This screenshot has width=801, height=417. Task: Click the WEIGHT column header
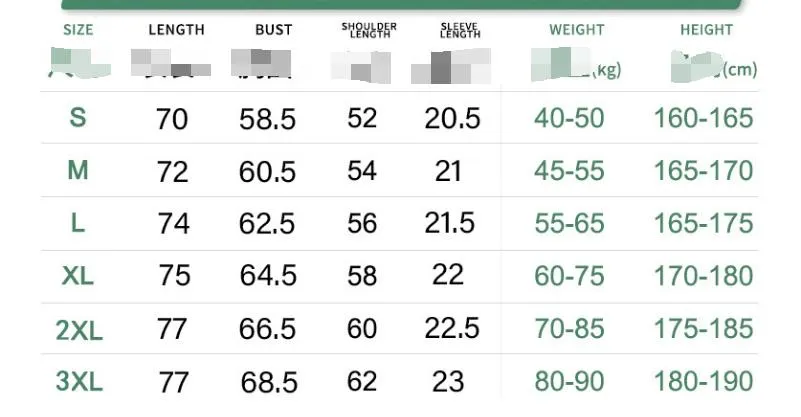point(577,30)
